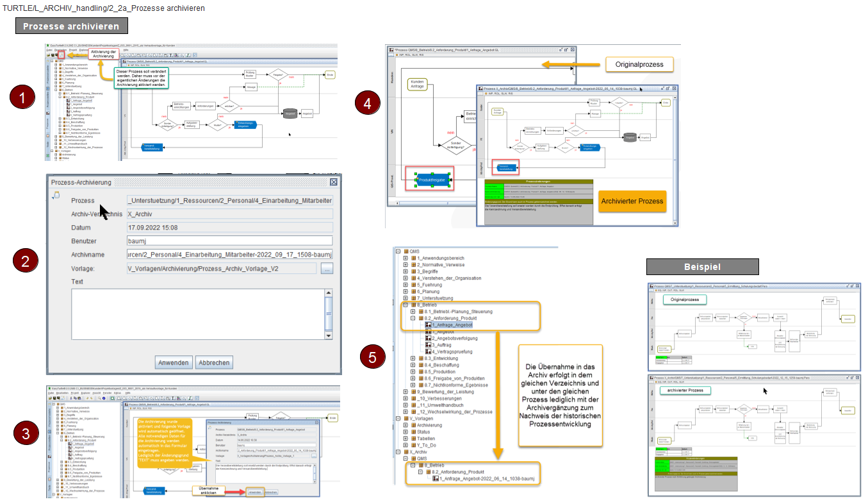868x504 pixels.
Task: Close the large Prozess-Archivierung dialog with X
Action: 334,182
